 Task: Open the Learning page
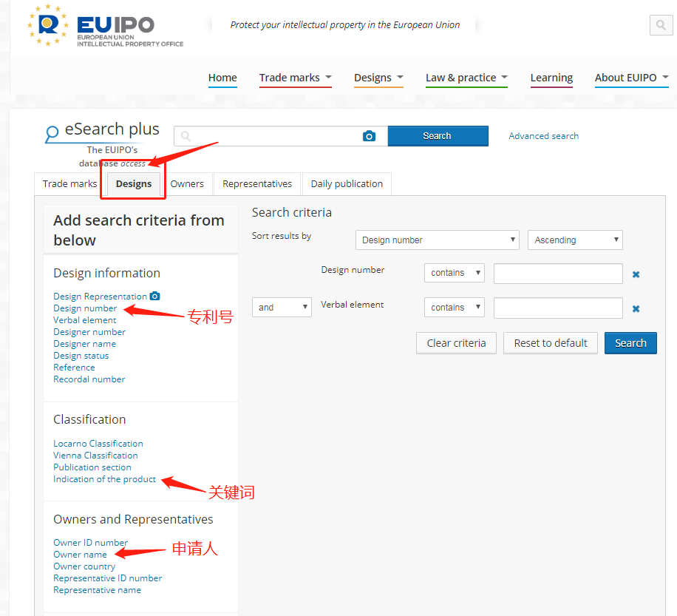tap(551, 78)
